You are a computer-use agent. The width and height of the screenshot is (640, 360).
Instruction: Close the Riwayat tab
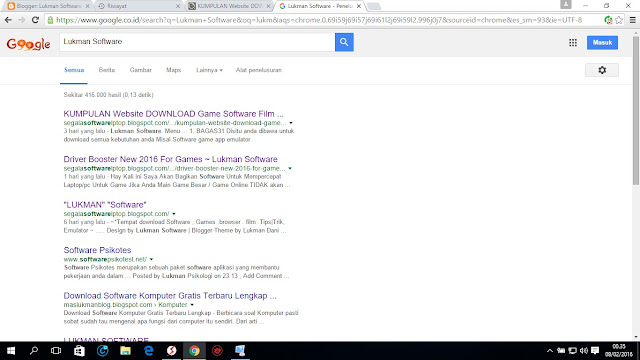pos(178,6)
